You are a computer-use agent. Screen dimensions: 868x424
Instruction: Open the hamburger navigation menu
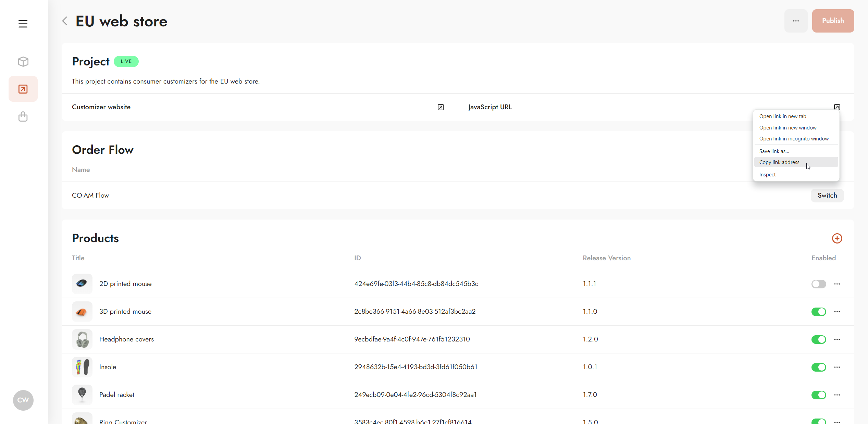pyautogui.click(x=23, y=24)
